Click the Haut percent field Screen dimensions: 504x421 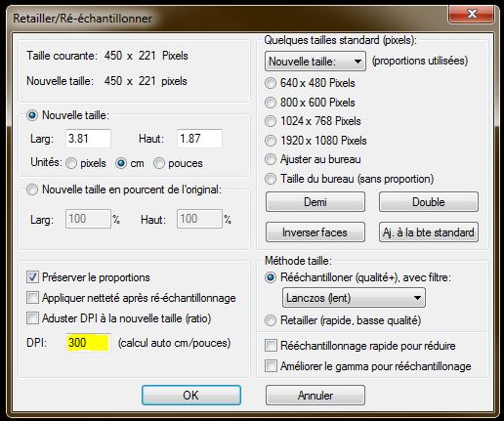click(199, 219)
